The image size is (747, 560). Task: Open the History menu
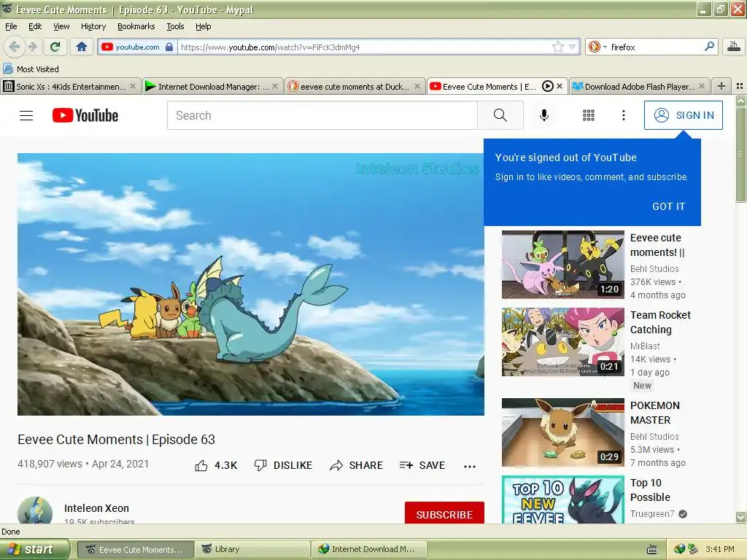tap(93, 26)
